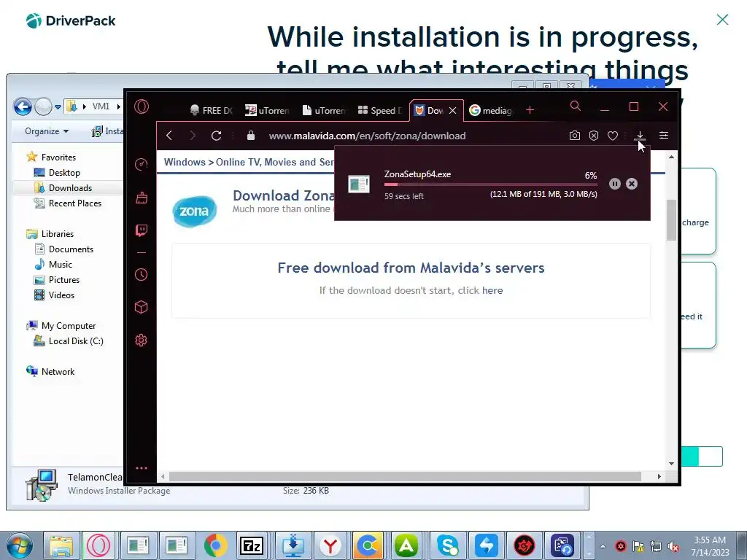
Task: Open 7-Zip from the taskbar
Action: (x=252, y=545)
